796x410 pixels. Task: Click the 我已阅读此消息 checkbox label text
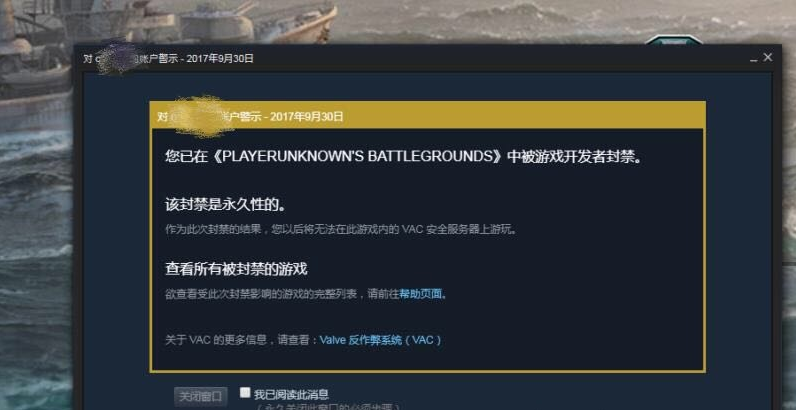coord(291,394)
